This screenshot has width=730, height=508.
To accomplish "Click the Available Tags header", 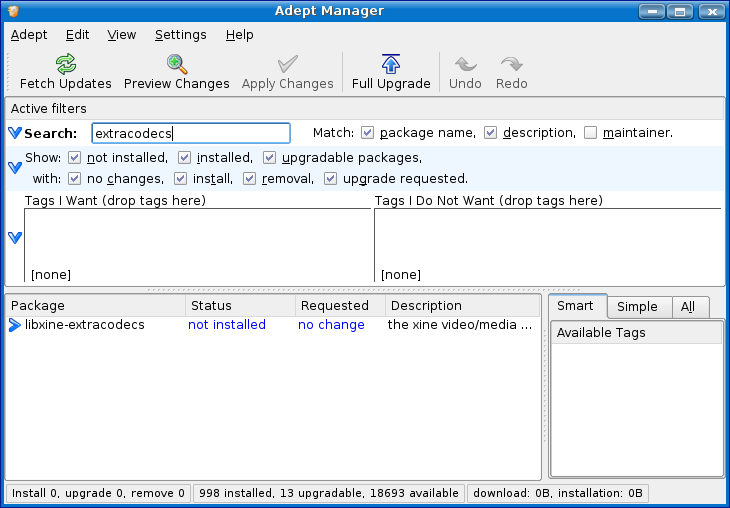I will pyautogui.click(x=636, y=333).
